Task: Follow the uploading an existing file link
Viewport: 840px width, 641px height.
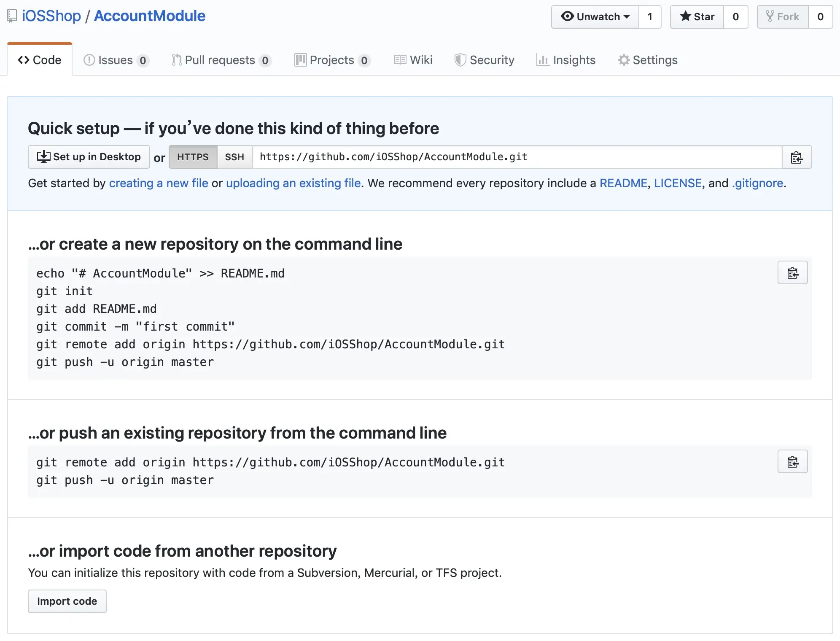Action: [293, 183]
